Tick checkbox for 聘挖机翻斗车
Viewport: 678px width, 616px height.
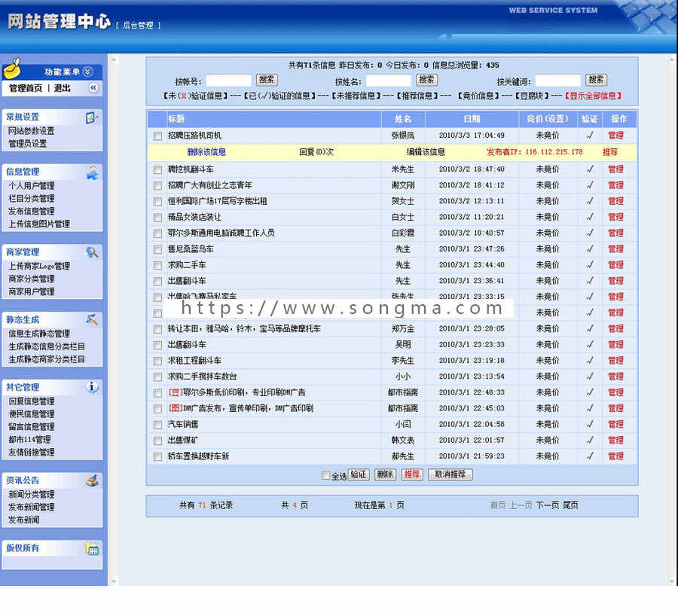(x=157, y=170)
